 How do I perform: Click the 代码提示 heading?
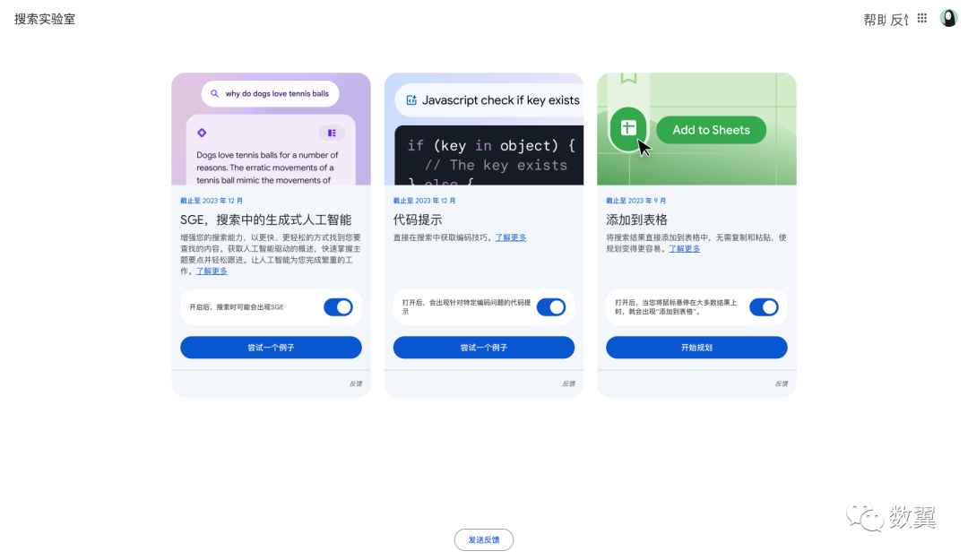tap(418, 220)
